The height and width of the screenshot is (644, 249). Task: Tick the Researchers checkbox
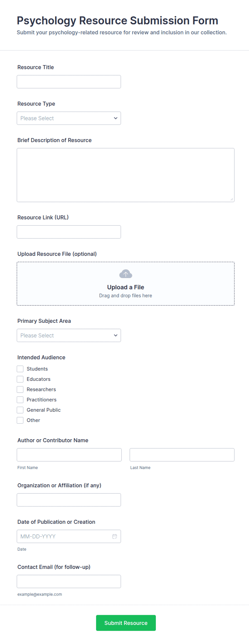[20, 389]
